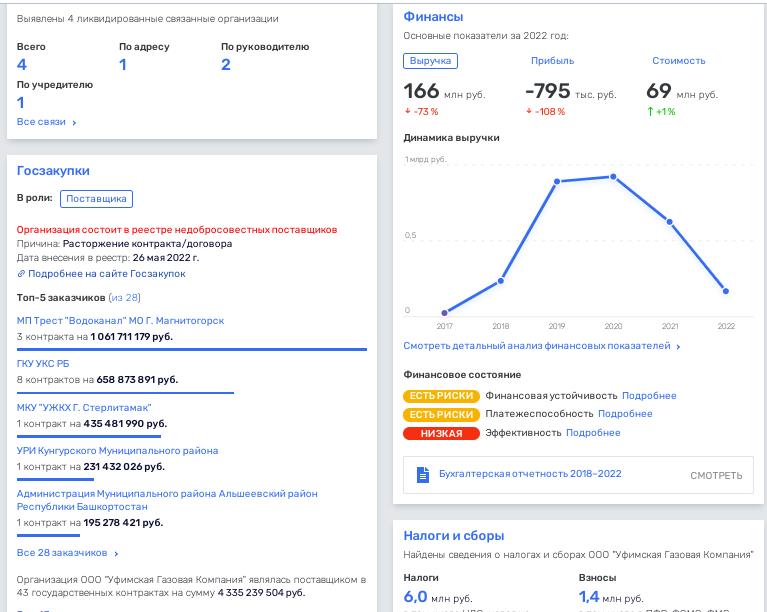Click the ЕСТЬ РИСКИ badge for Платежеспособность
This screenshot has width=767, height=612.
[x=441, y=415]
